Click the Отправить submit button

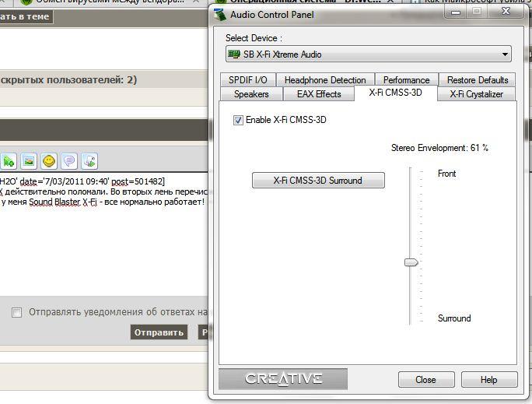[x=159, y=332]
